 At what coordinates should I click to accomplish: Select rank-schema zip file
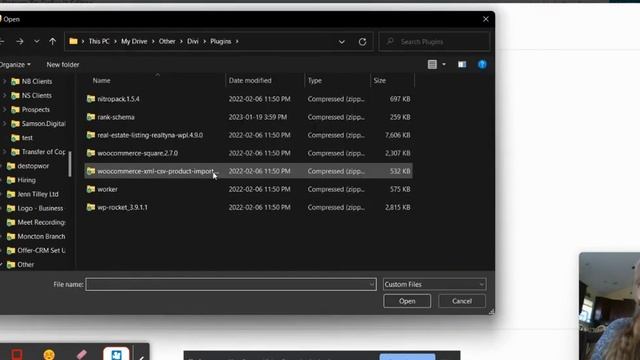point(249,117)
